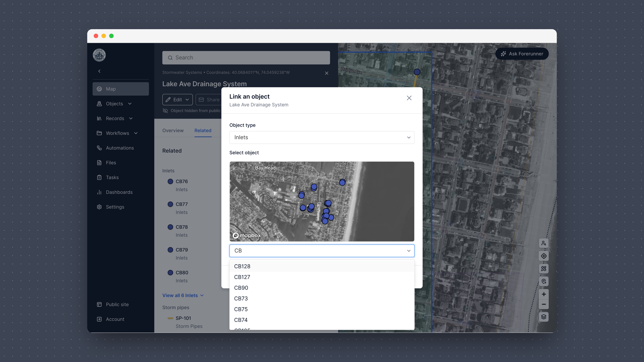Zoom in the map with plus

[544, 294]
